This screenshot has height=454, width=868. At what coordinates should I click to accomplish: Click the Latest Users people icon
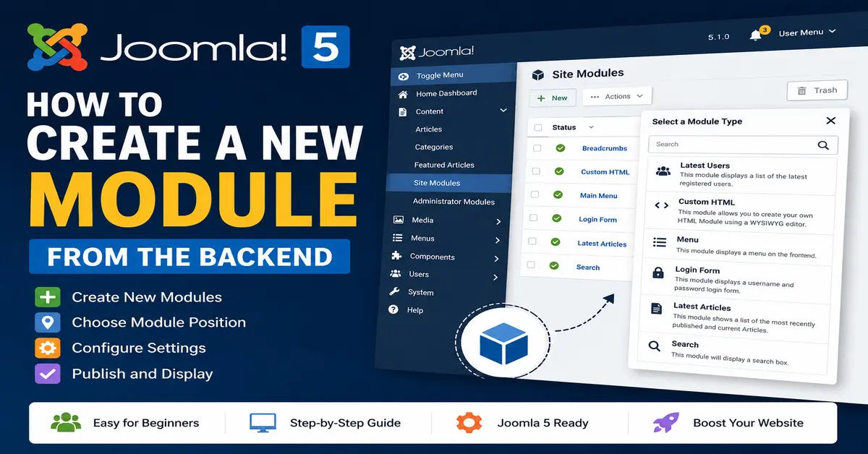663,171
